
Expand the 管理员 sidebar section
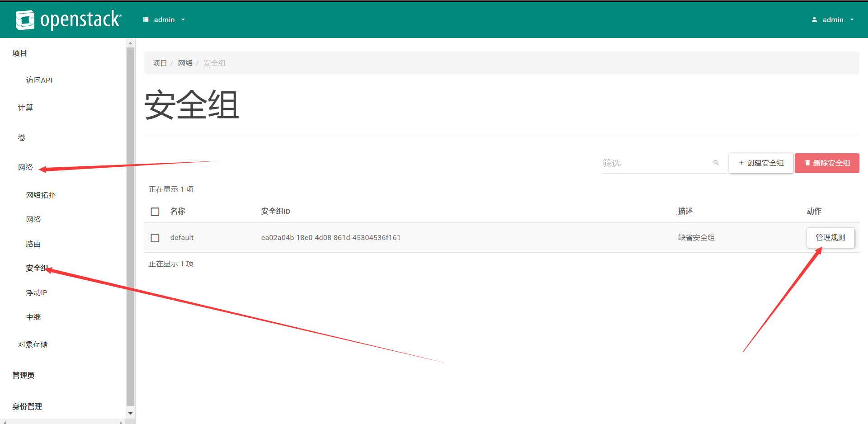pos(24,375)
